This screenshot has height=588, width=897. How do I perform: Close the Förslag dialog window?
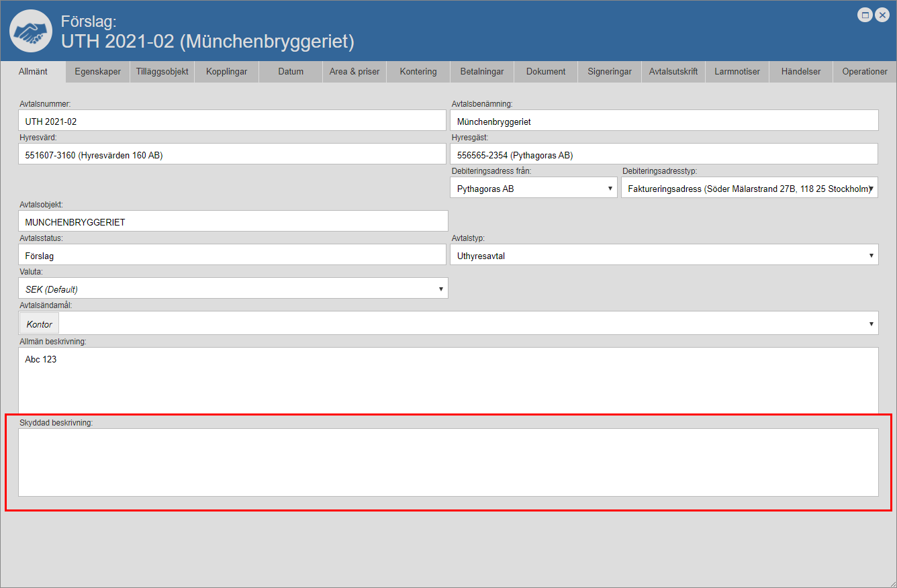[x=882, y=15]
